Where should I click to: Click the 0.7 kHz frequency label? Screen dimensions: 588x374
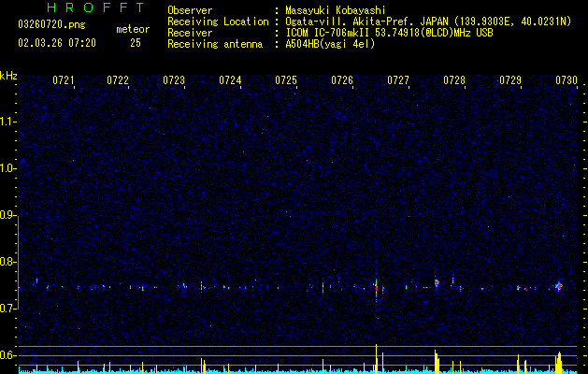(x=8, y=309)
